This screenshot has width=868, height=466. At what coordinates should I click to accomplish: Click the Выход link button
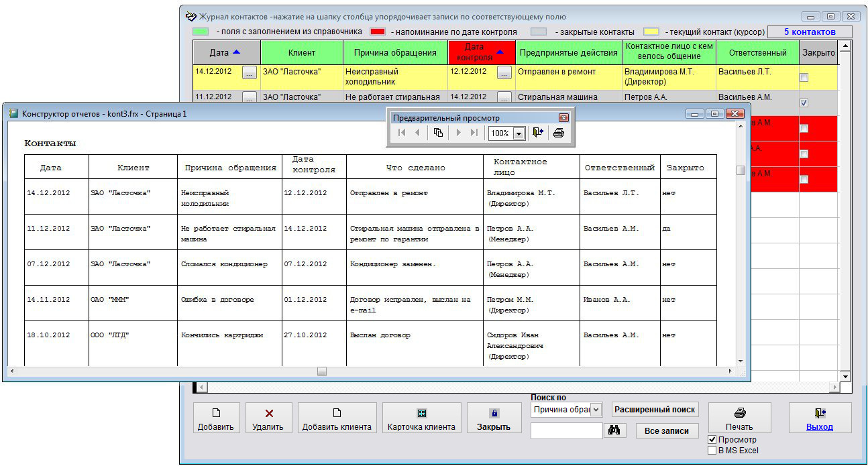(819, 418)
